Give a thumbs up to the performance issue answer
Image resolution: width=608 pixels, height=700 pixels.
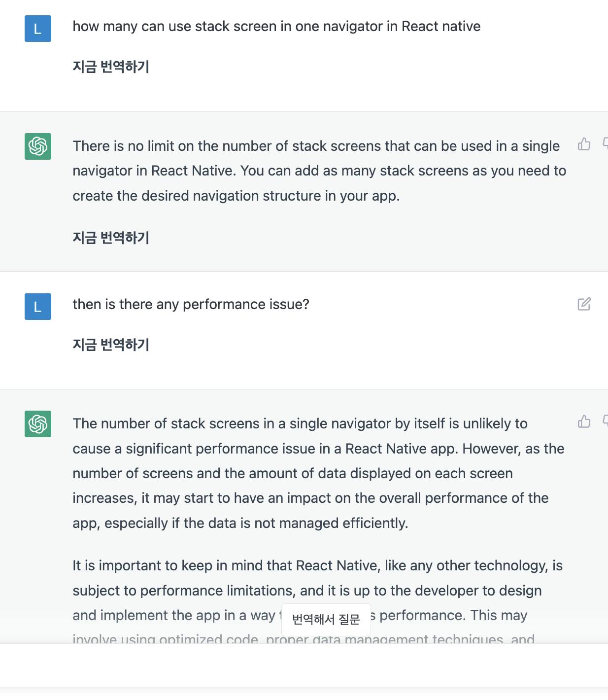coord(584,421)
